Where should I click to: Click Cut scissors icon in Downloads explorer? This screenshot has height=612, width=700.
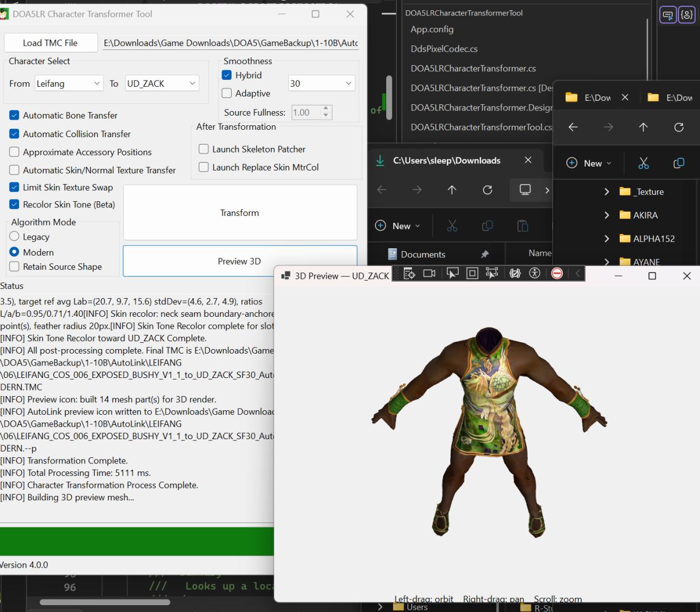point(452,226)
